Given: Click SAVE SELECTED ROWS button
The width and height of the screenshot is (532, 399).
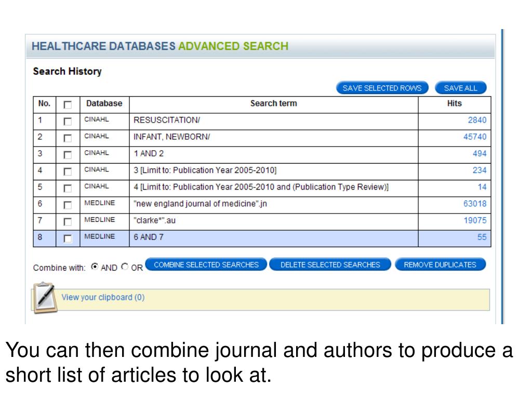Looking at the screenshot, I should tap(382, 88).
